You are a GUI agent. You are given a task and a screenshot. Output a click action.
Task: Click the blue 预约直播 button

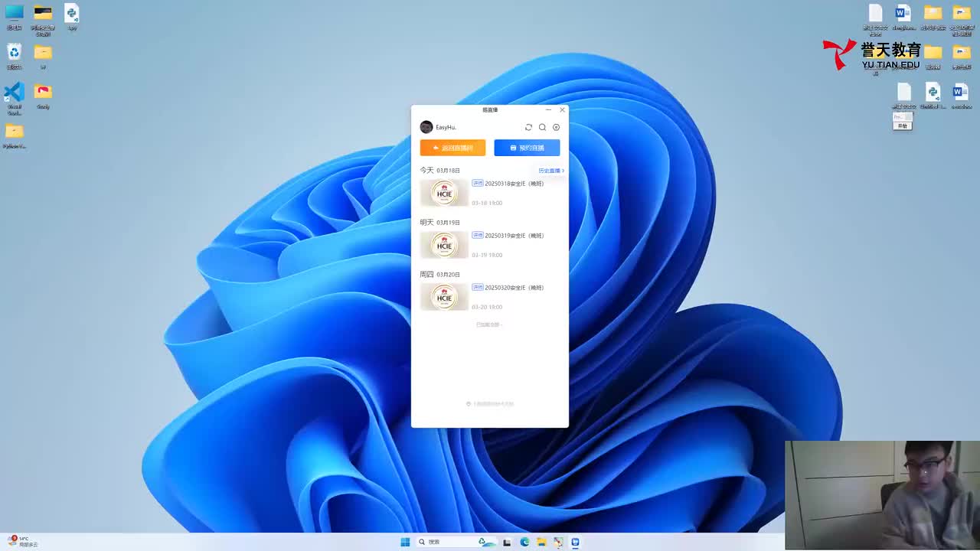527,148
